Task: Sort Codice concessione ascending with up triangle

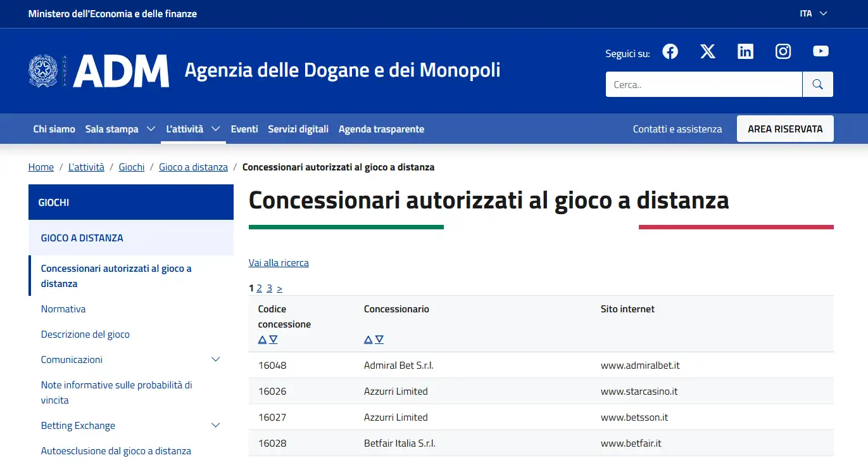Action: click(262, 340)
